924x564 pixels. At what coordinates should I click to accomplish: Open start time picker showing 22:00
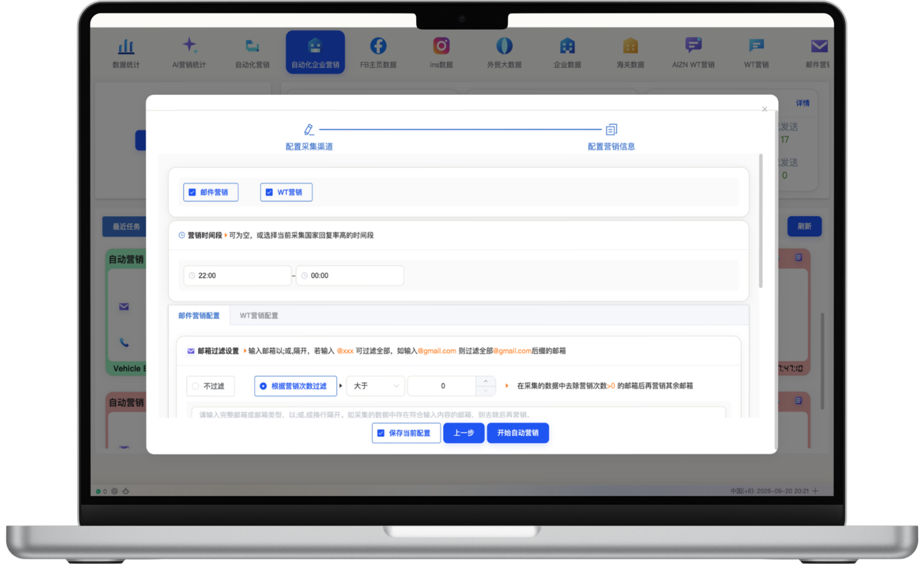pyautogui.click(x=238, y=276)
